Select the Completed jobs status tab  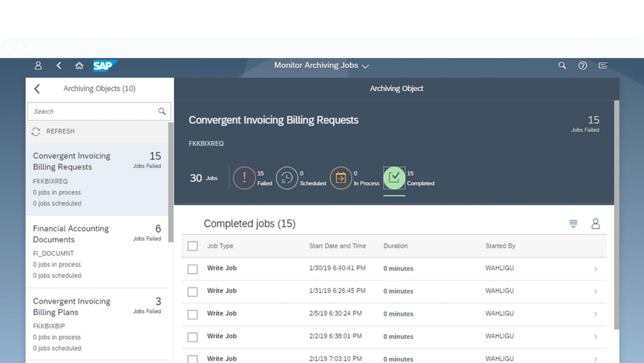pos(394,178)
